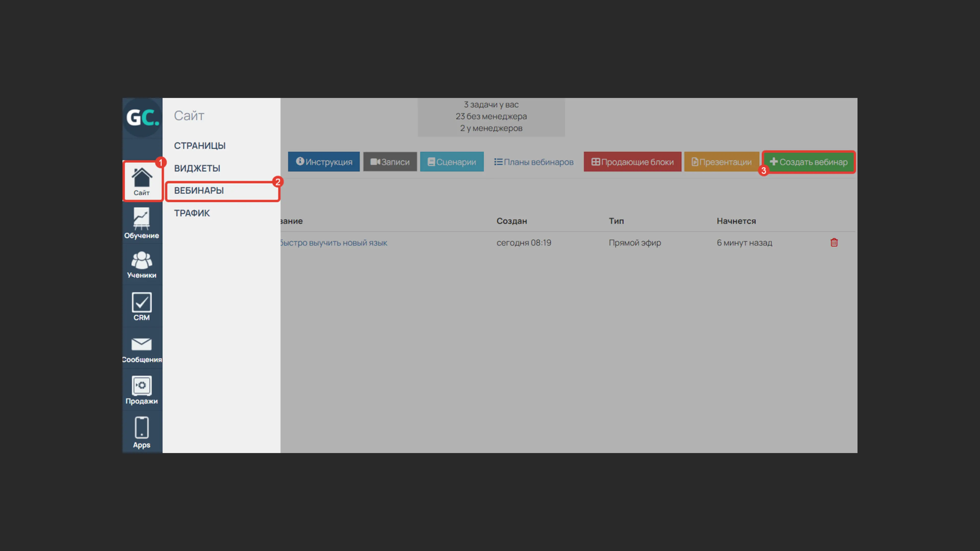This screenshot has height=551, width=980.
Task: Open the CRM sidebar section
Action: [142, 306]
